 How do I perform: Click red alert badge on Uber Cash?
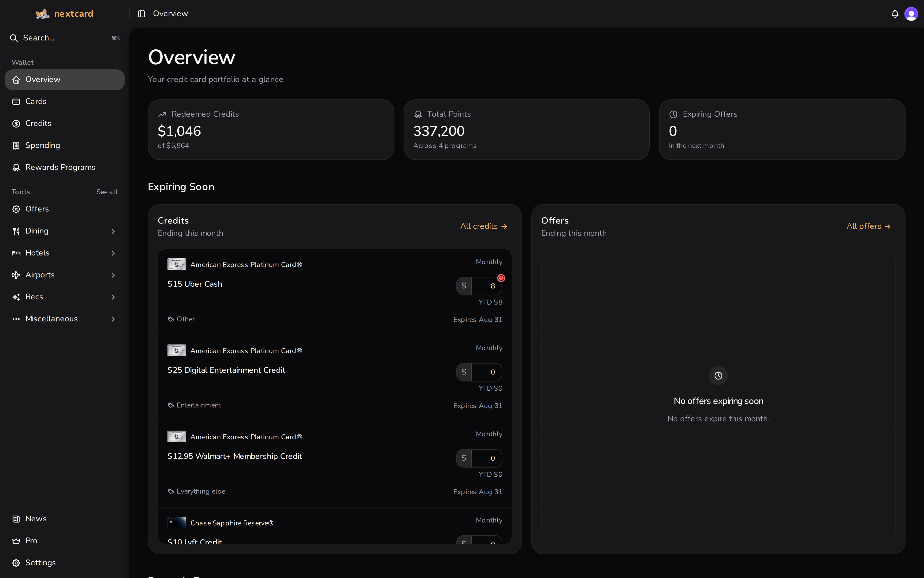pos(501,278)
